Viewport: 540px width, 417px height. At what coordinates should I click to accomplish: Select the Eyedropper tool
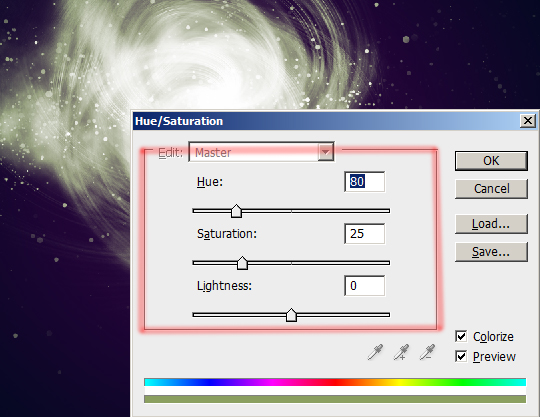pos(375,352)
